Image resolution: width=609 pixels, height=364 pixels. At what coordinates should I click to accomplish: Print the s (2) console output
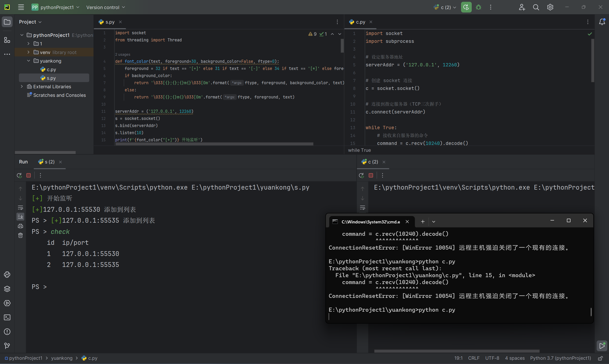(20, 226)
